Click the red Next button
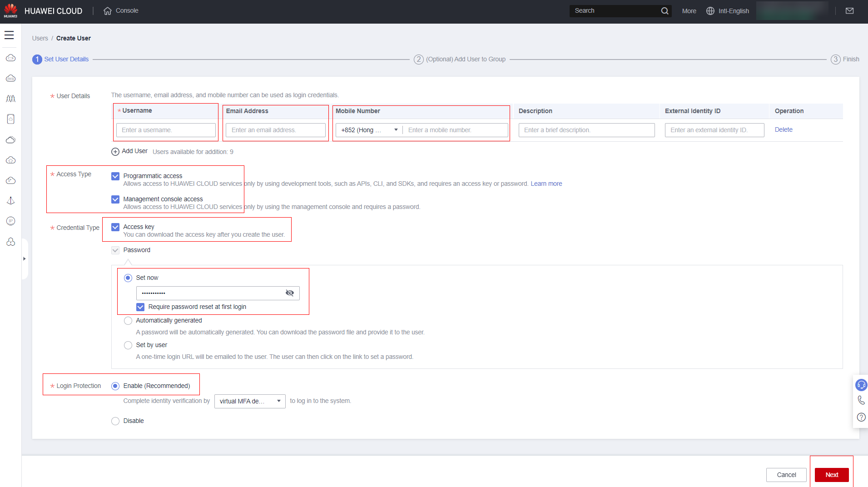This screenshot has width=868, height=487. (x=831, y=475)
